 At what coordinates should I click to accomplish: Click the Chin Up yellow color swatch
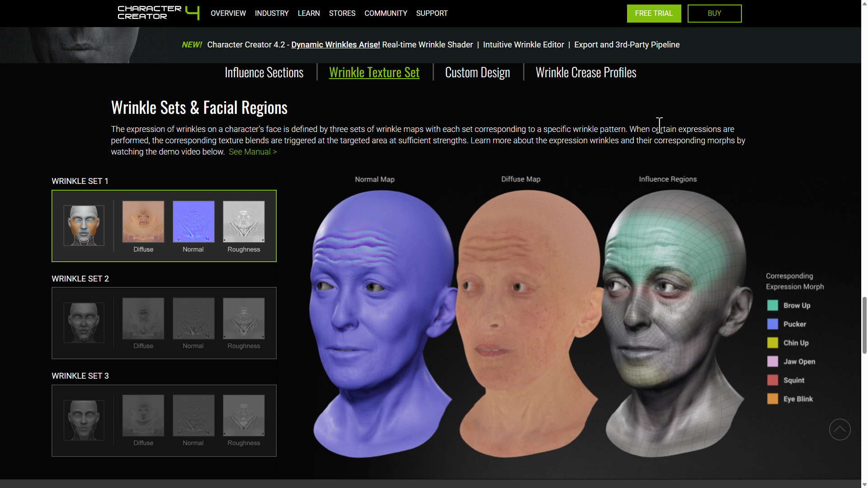(773, 343)
